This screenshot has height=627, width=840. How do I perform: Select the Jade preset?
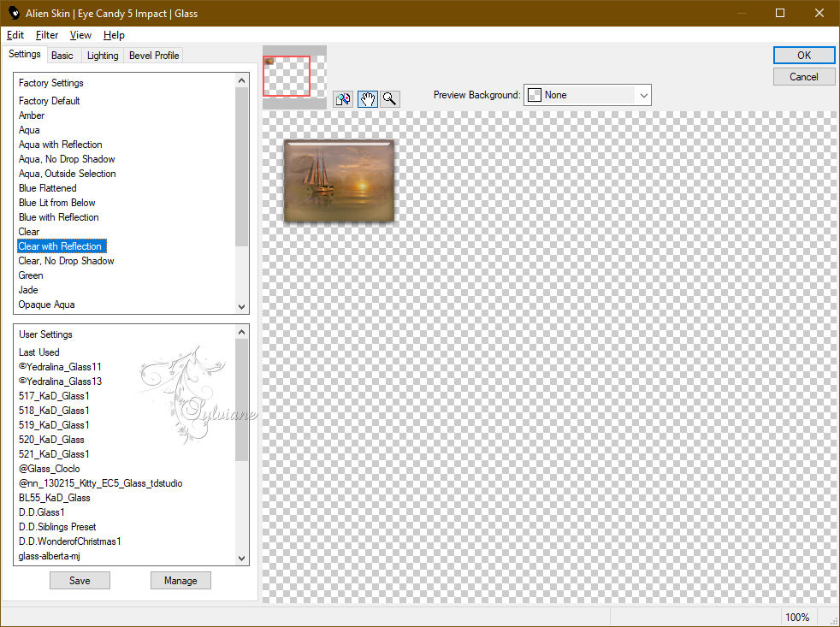[28, 289]
